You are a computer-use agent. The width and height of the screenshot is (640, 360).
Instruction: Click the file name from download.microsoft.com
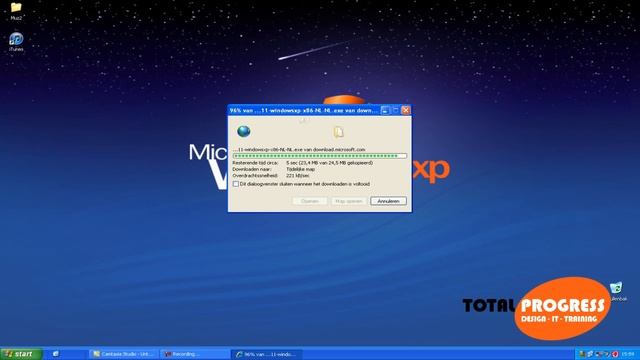[299, 150]
